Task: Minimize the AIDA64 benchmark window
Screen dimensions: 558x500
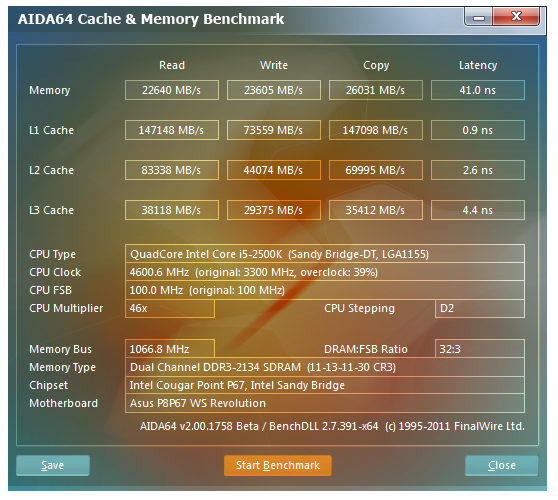Action: tap(479, 17)
